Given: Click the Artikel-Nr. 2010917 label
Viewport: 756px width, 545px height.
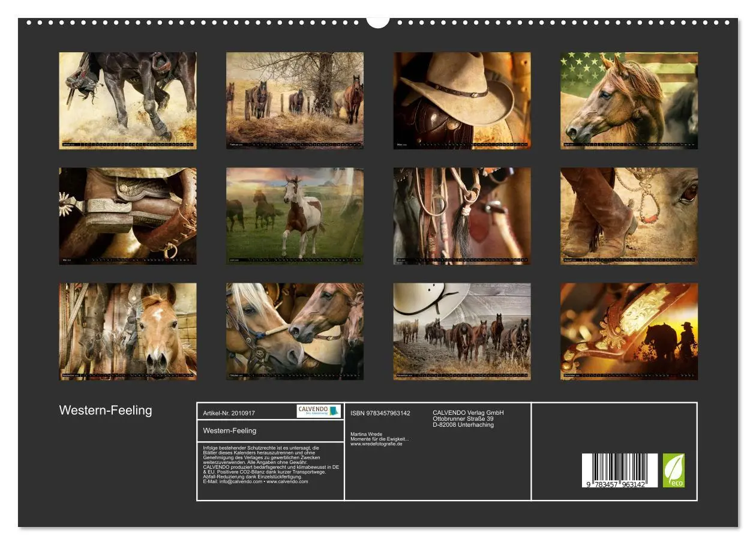Looking at the screenshot, I should [x=233, y=413].
